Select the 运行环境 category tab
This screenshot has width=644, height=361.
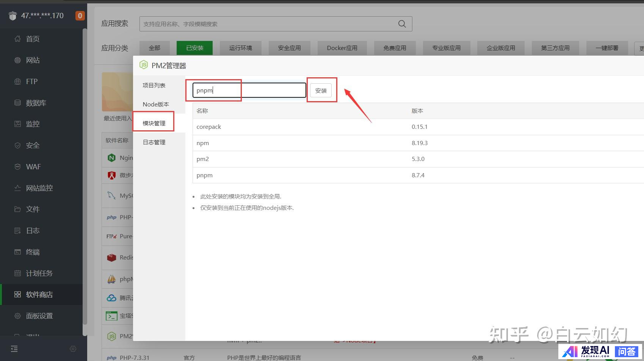[241, 48]
